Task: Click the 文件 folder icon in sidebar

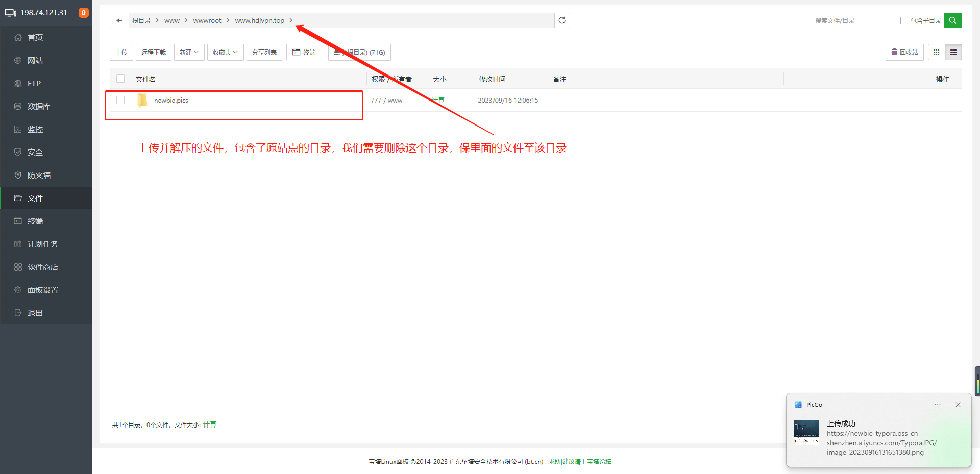Action: click(x=18, y=198)
